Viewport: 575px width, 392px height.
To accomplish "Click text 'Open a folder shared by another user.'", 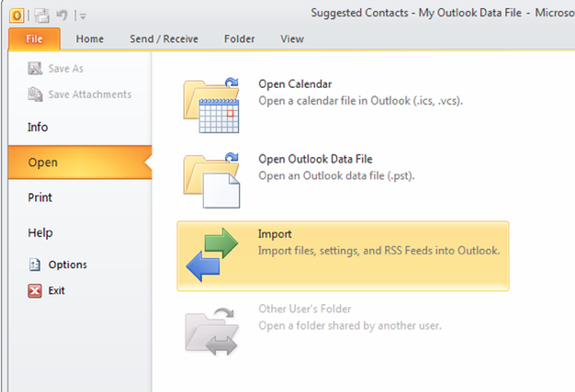I will (350, 325).
